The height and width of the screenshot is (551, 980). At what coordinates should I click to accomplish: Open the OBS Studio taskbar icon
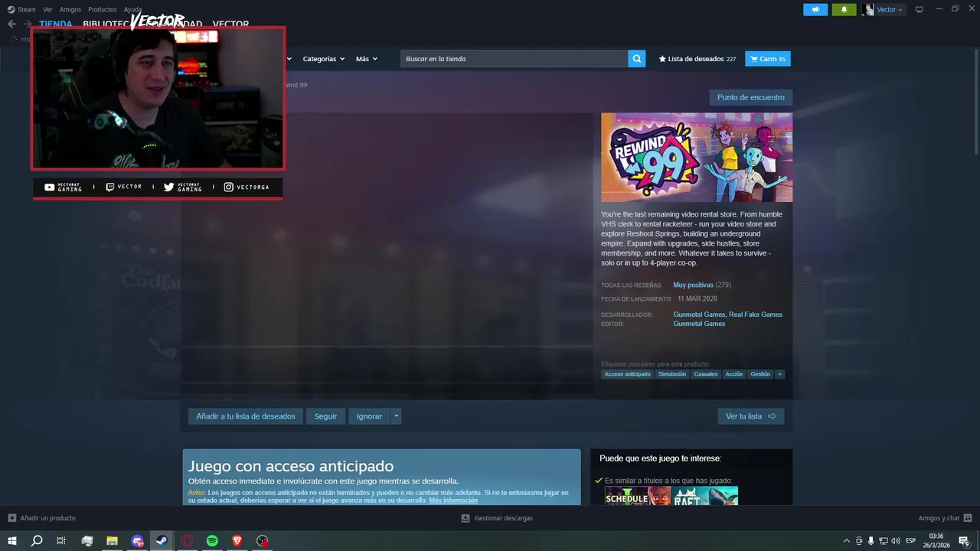(263, 541)
